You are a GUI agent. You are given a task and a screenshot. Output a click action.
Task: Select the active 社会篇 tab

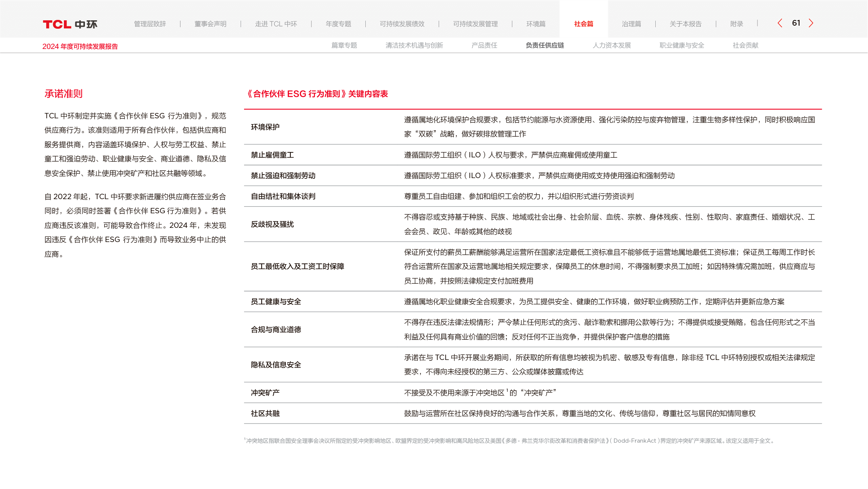point(583,24)
